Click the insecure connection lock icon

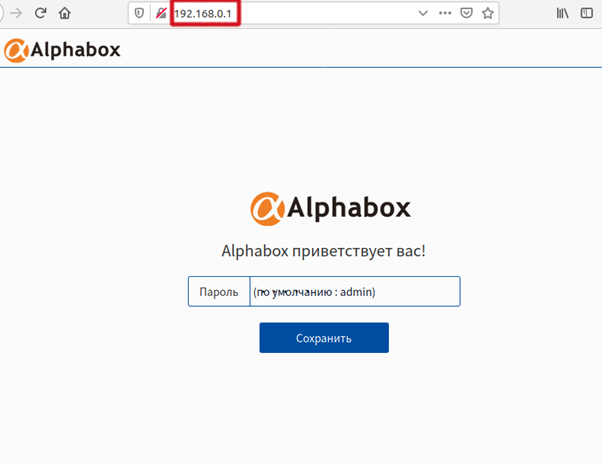click(160, 14)
